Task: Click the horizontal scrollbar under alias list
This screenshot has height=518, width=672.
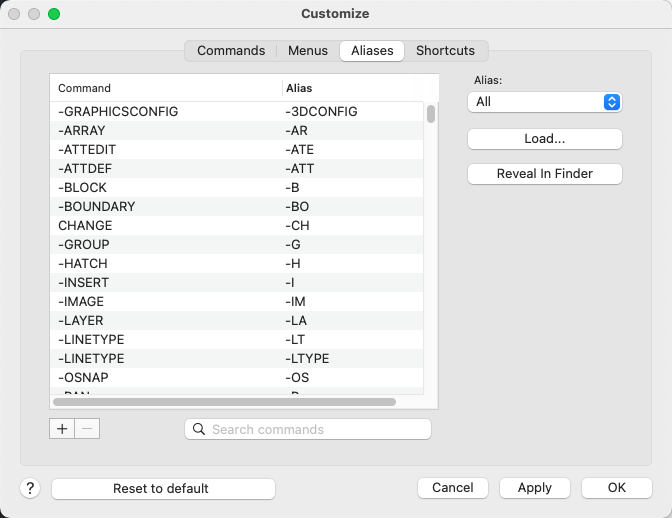Action: point(224,402)
